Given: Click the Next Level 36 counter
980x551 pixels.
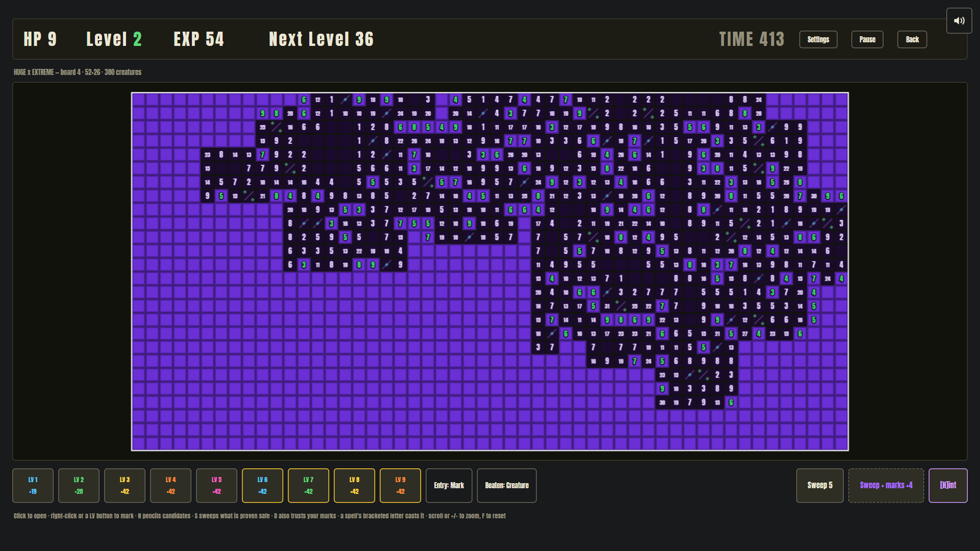Looking at the screenshot, I should [321, 39].
